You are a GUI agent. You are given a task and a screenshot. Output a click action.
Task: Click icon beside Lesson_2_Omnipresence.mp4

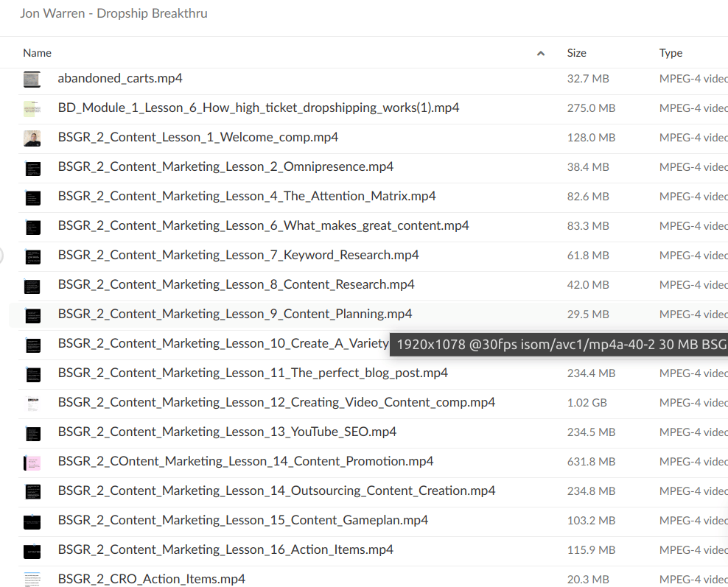click(x=32, y=167)
